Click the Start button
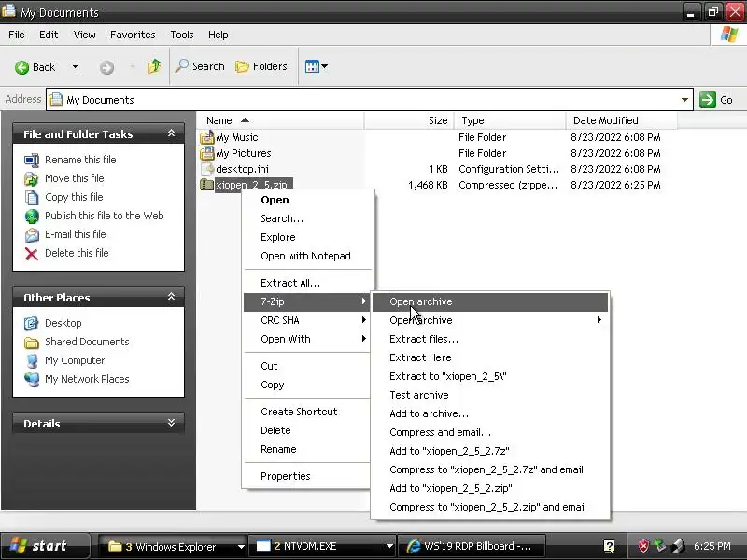The image size is (747, 560). coord(45,546)
